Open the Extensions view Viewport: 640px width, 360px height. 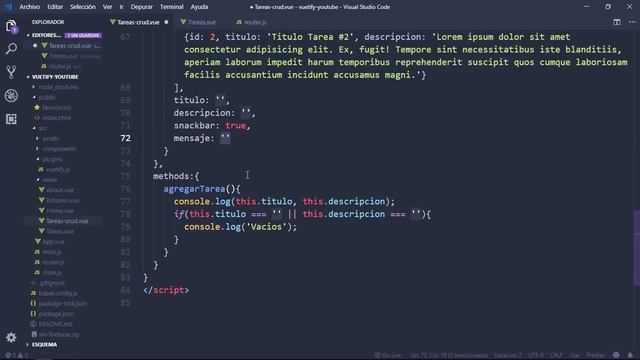tap(11, 119)
